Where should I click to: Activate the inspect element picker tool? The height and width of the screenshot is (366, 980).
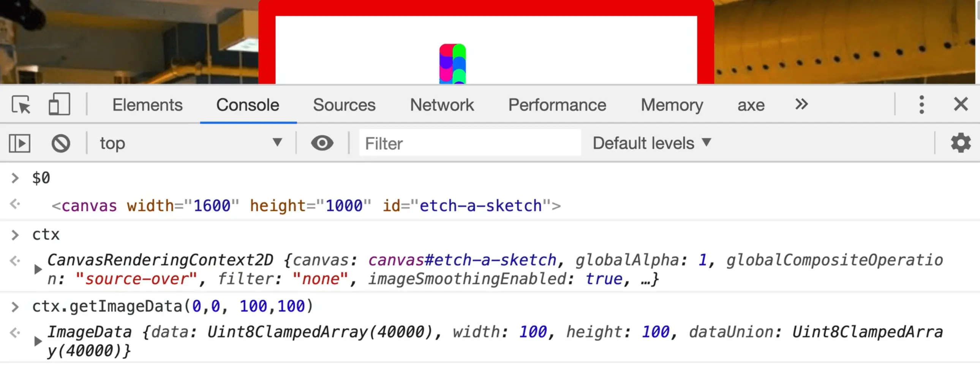[21, 105]
